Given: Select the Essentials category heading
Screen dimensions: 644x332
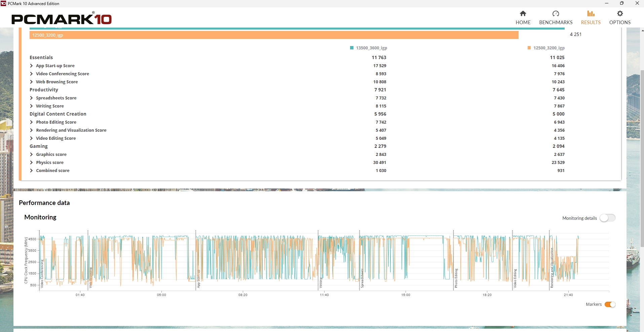Looking at the screenshot, I should [x=41, y=57].
